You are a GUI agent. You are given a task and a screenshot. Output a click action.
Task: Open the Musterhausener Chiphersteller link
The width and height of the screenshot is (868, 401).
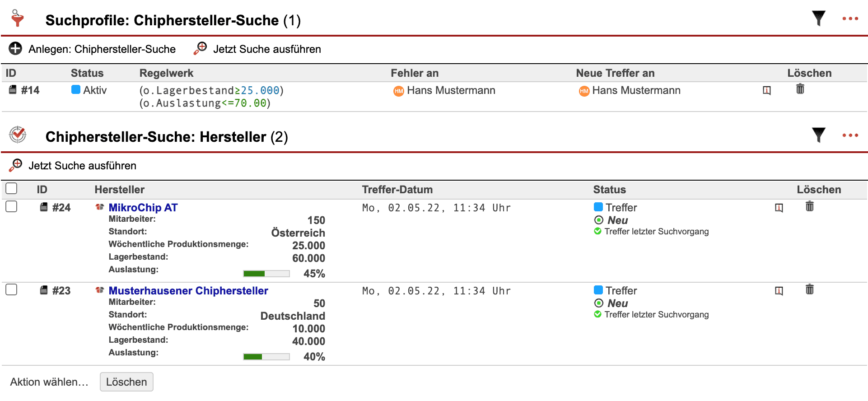tap(188, 291)
